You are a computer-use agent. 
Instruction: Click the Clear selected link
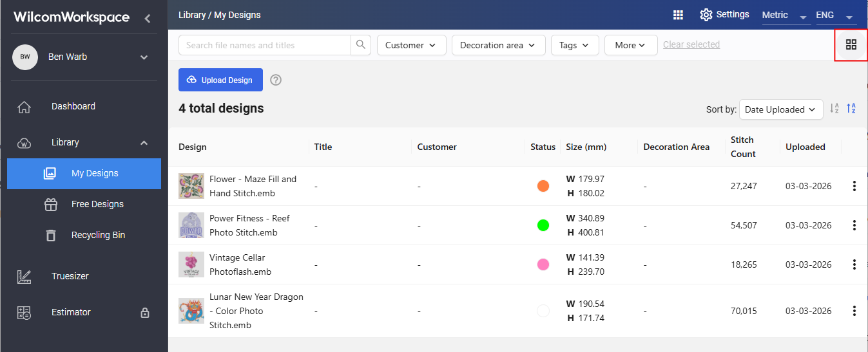[x=691, y=44]
